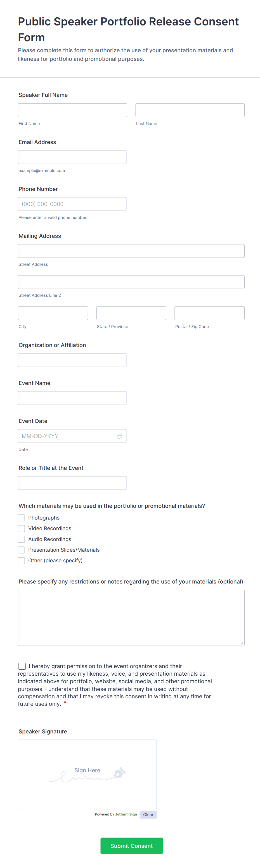
Task: Focus the First Name input field
Action: 72,110
